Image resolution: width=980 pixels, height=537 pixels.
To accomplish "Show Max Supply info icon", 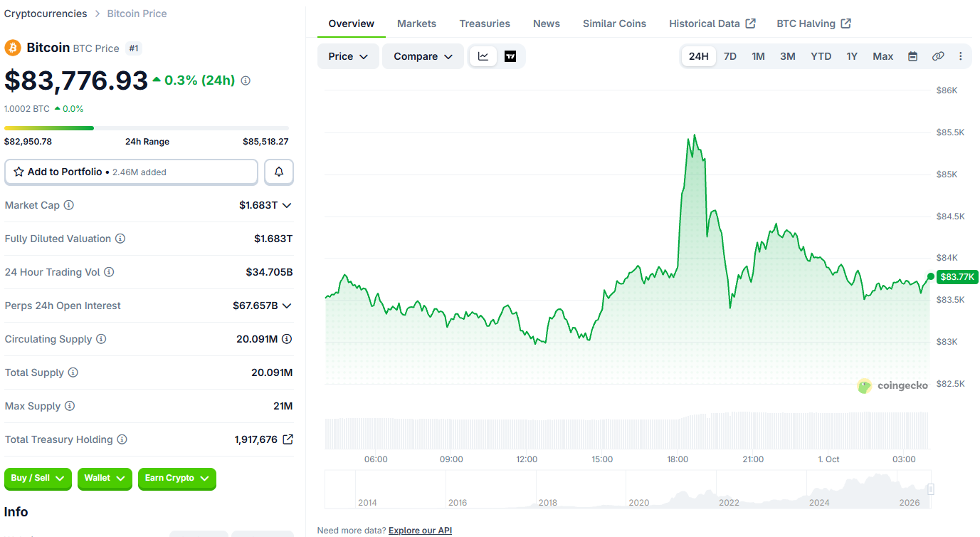I will 70,406.
